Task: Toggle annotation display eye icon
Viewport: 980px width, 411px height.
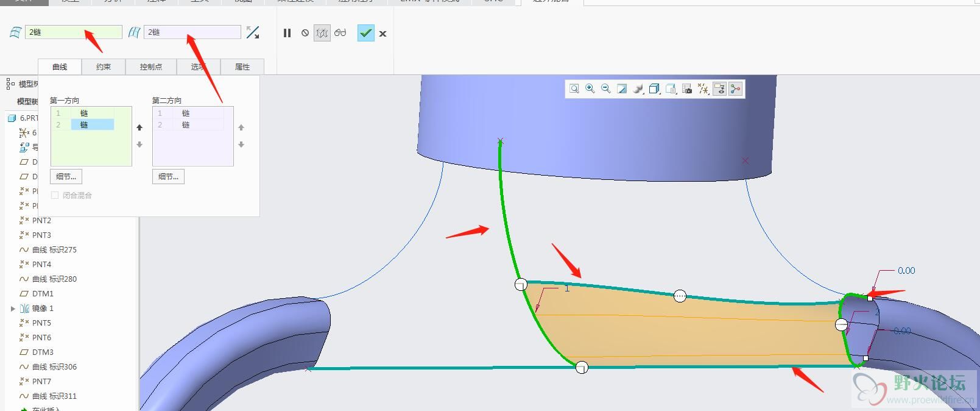Action: [719, 89]
